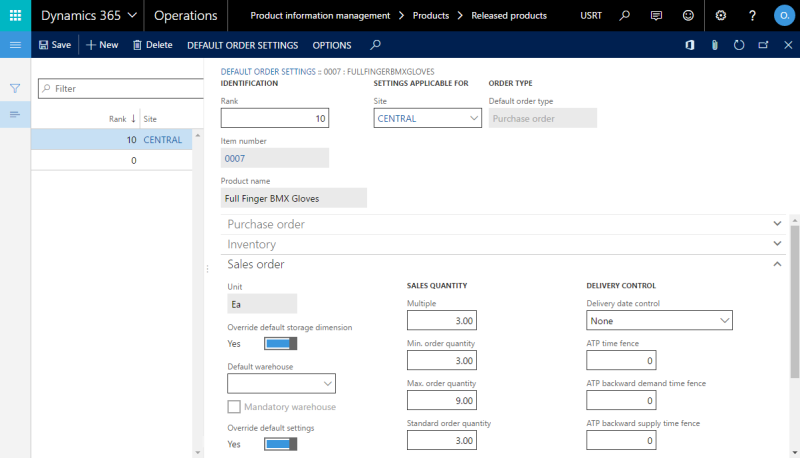Open the settings gear icon
Screen dimensions: 800x458
[x=720, y=16]
